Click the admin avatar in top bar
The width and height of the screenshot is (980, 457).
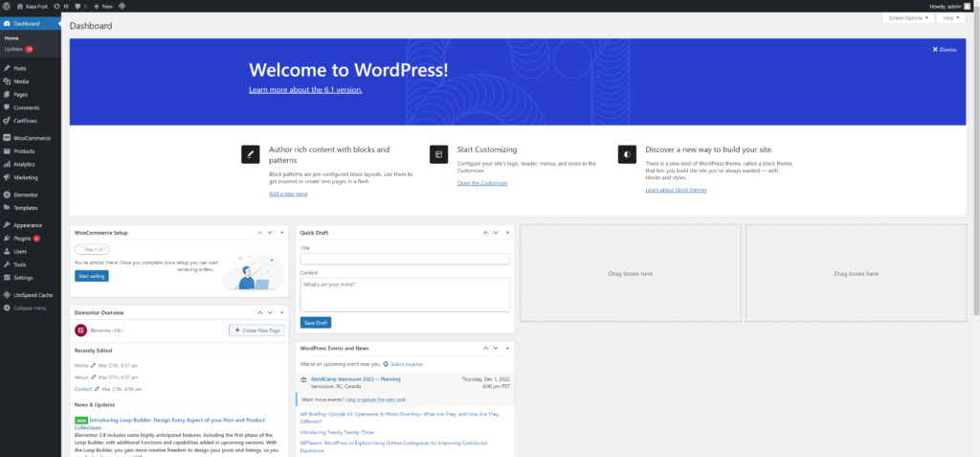tap(967, 6)
